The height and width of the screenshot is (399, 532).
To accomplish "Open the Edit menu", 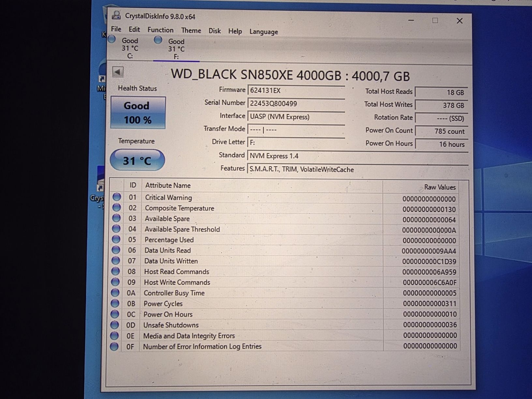I will [x=134, y=30].
